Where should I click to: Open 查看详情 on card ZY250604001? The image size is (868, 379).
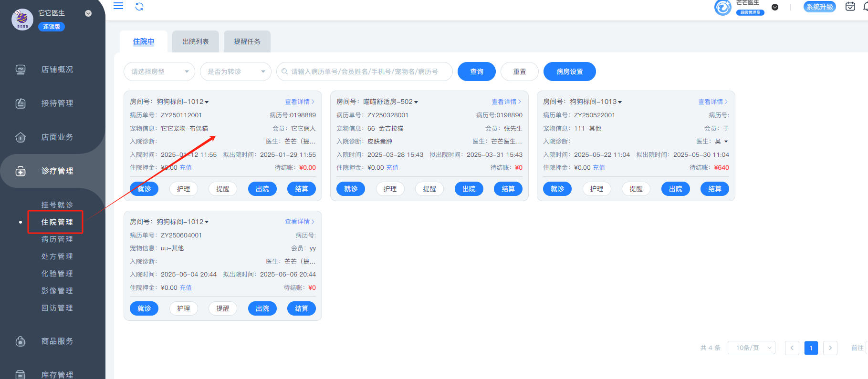tap(300, 222)
